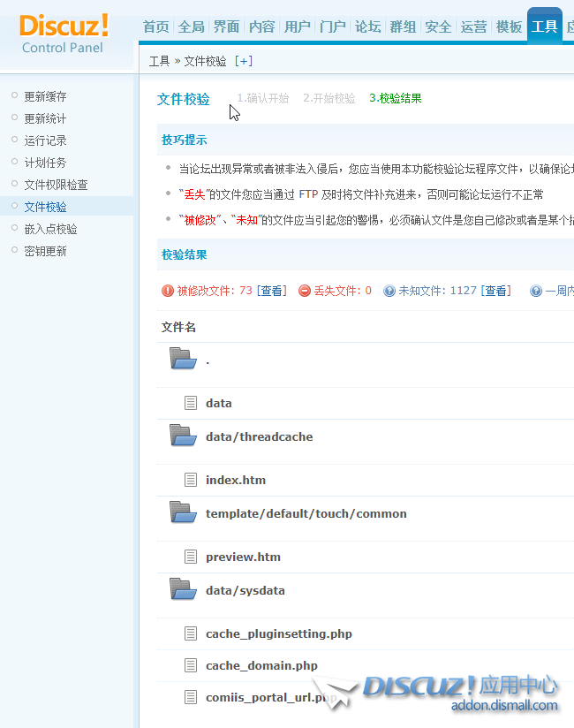Open 密钥更新 in the left menu
This screenshot has height=728, width=574.
point(45,251)
